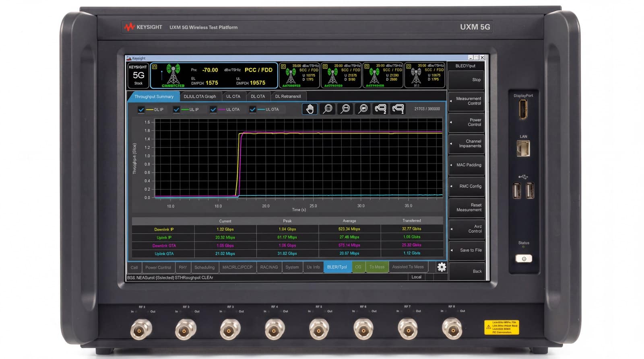This screenshot has width=644, height=359.
Task: Click the 81.17 Mbps peak value
Action: click(x=287, y=237)
